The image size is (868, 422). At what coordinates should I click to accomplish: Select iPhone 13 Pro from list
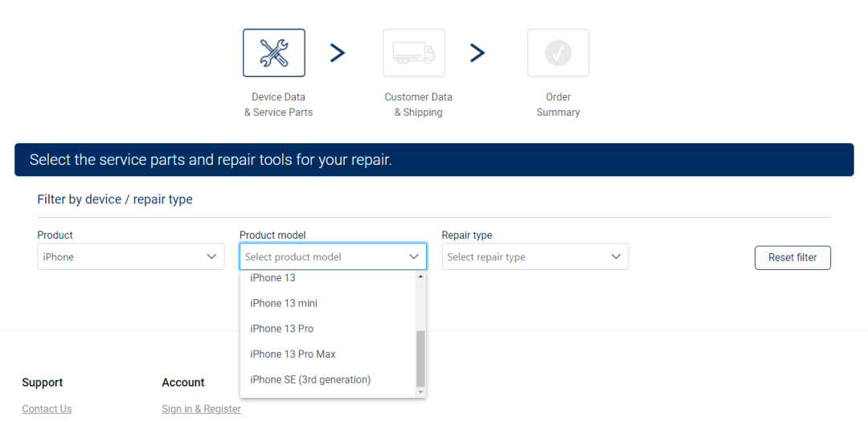click(x=282, y=329)
